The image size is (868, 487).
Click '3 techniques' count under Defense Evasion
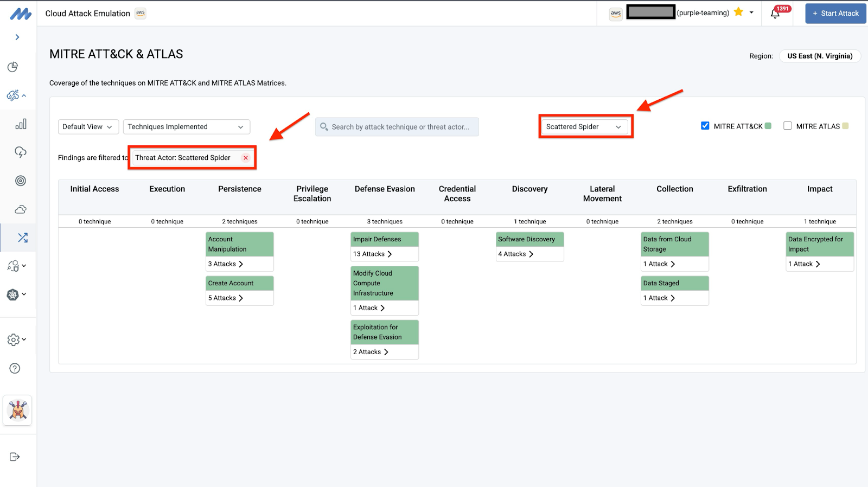385,221
